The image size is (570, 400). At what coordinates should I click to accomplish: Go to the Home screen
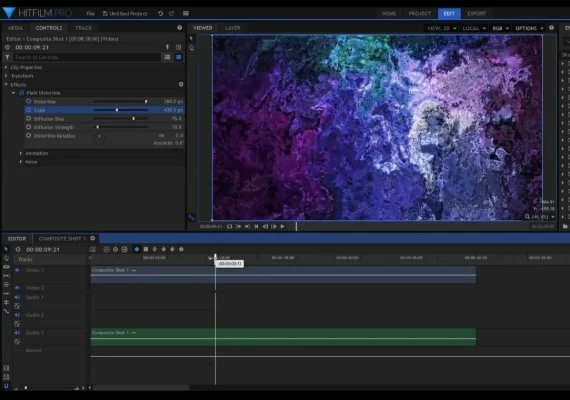pyautogui.click(x=389, y=13)
